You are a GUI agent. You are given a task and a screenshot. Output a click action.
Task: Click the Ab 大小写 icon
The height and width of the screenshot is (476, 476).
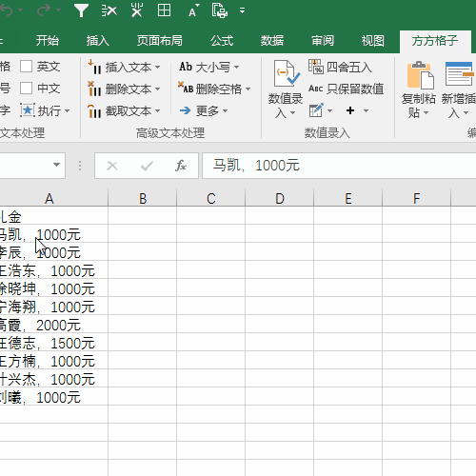pyautogui.click(x=186, y=67)
